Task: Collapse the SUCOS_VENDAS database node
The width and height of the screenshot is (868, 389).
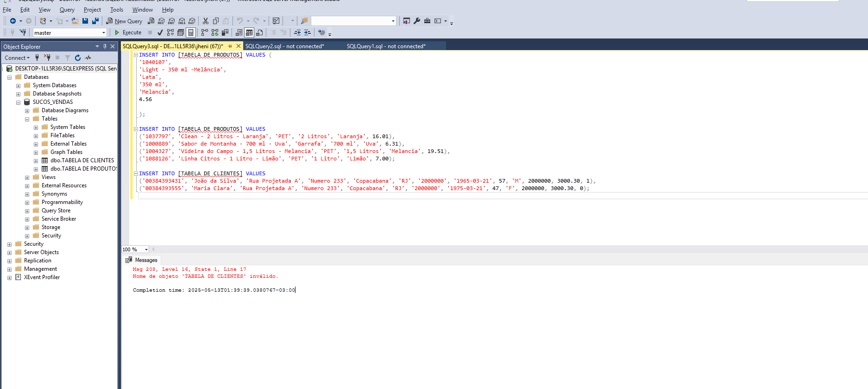Action: pyautogui.click(x=18, y=102)
